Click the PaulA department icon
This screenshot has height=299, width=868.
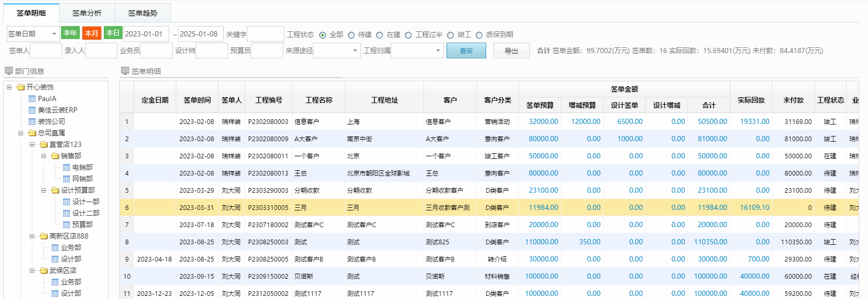(32, 98)
